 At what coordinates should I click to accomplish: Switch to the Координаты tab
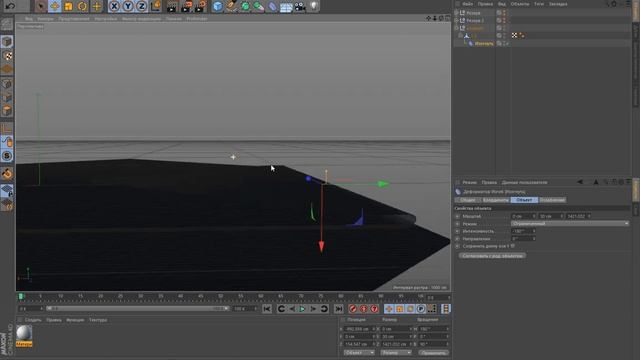pyautogui.click(x=496, y=200)
